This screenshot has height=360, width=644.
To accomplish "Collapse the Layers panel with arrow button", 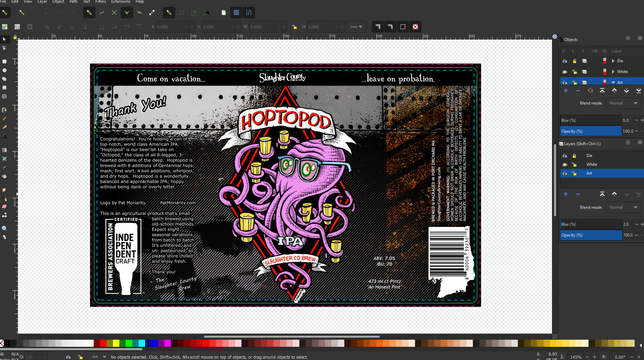I will 628,142.
